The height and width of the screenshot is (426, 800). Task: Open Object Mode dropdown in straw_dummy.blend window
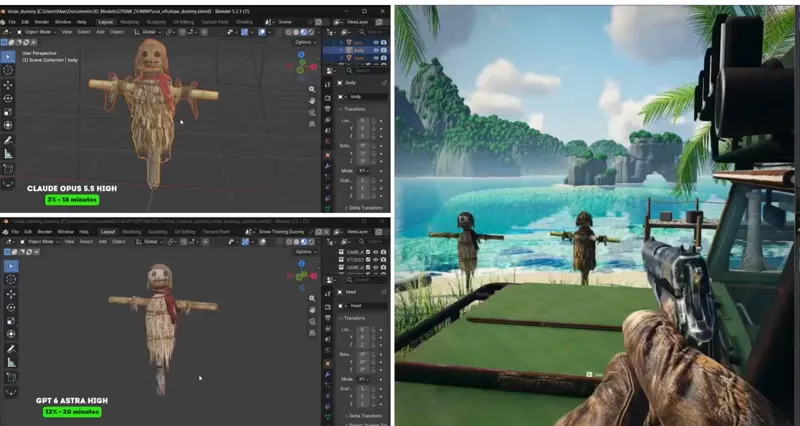38,32
